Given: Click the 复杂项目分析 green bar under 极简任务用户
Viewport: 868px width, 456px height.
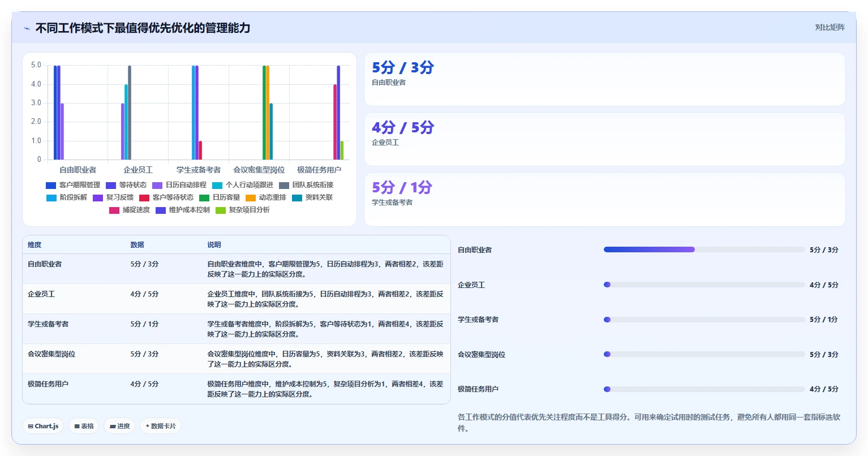Looking at the screenshot, I should pos(342,150).
